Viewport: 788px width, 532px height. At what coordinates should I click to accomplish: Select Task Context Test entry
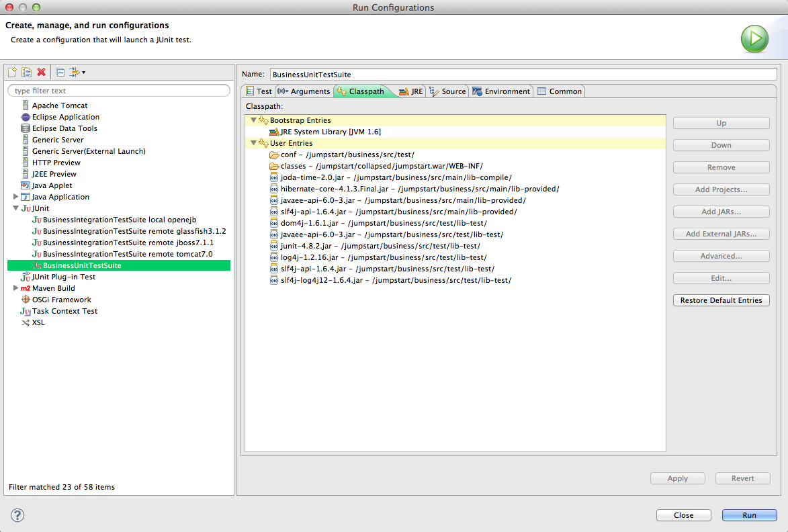click(x=64, y=311)
